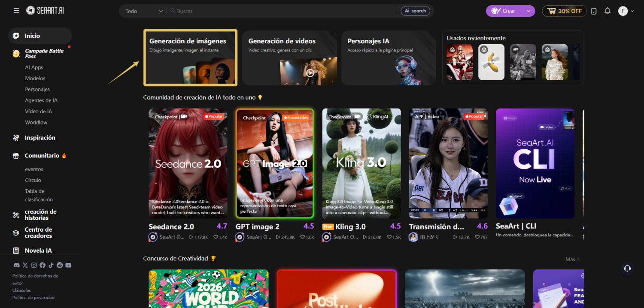Screen dimensions: 644x308
Task: Open the Cláusulas link
Action: tap(21, 290)
